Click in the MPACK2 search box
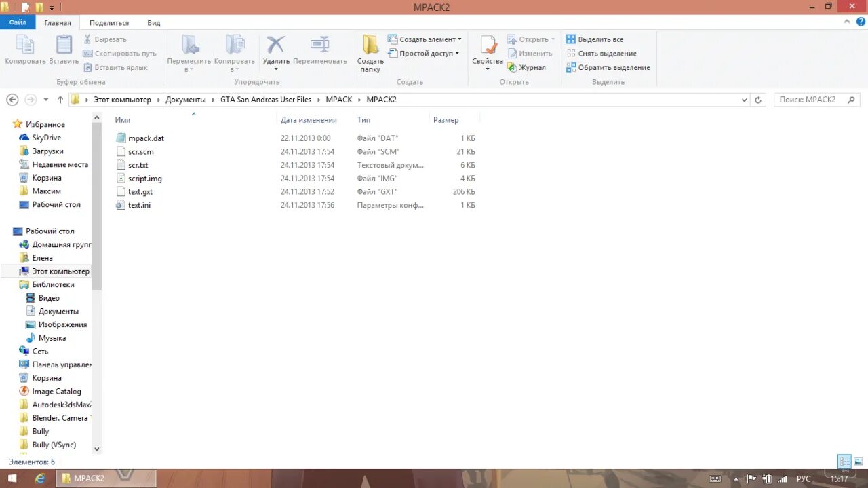The height and width of the screenshot is (488, 868). coord(816,100)
